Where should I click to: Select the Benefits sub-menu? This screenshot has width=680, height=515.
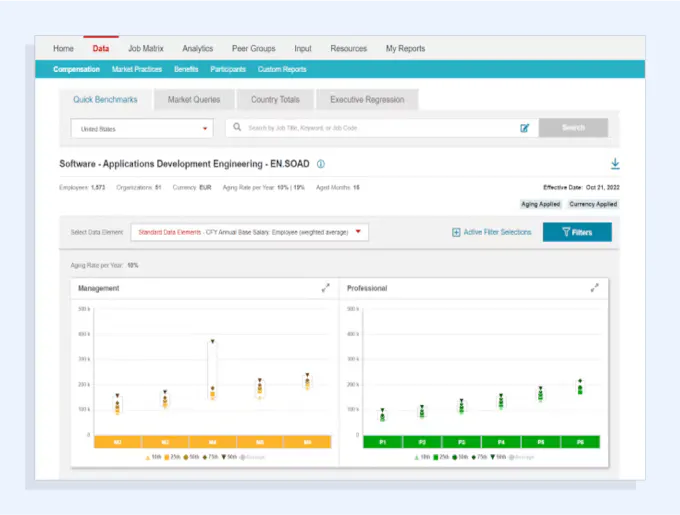click(x=186, y=69)
